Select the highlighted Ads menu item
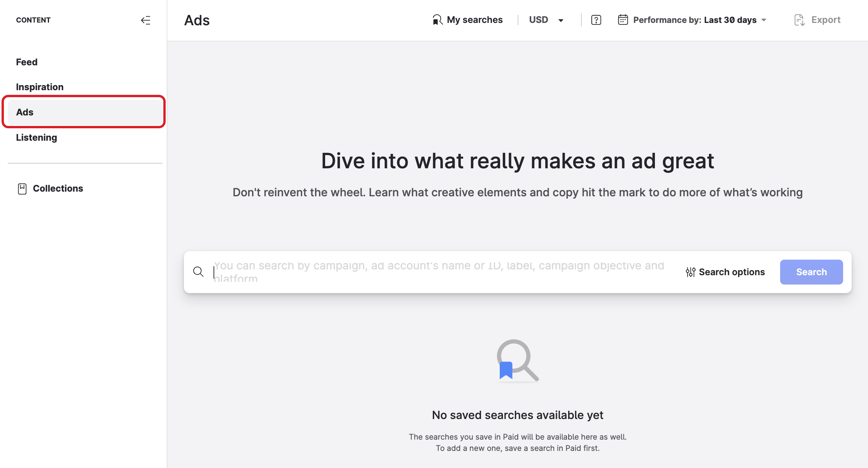Image resolution: width=868 pixels, height=468 pixels. (x=24, y=112)
